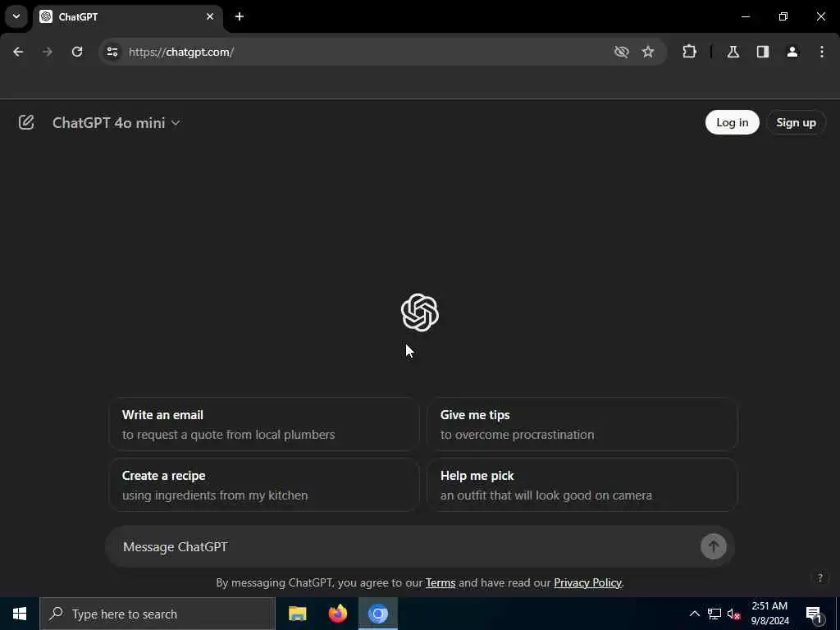The image size is (840, 630).
Task: Launch Firefox from the taskbar
Action: point(337,614)
